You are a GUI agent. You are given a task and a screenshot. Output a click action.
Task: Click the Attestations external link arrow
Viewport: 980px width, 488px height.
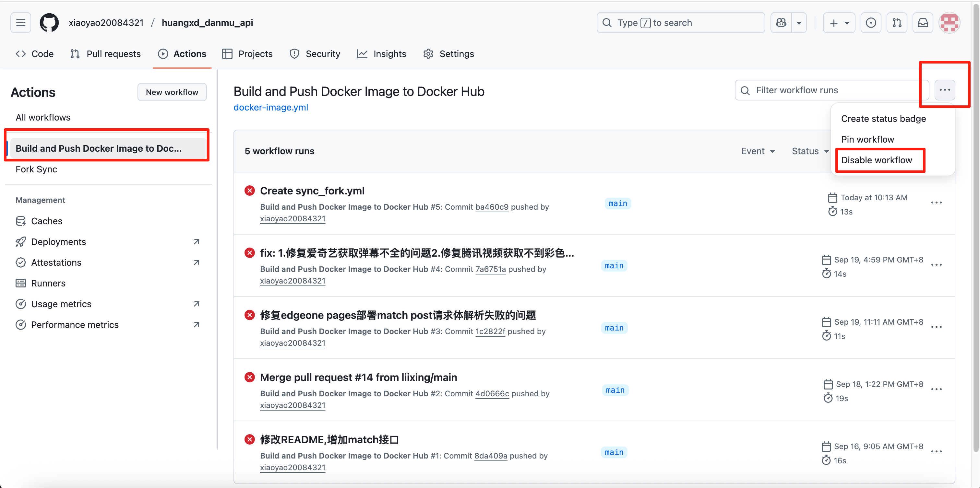[x=196, y=262]
